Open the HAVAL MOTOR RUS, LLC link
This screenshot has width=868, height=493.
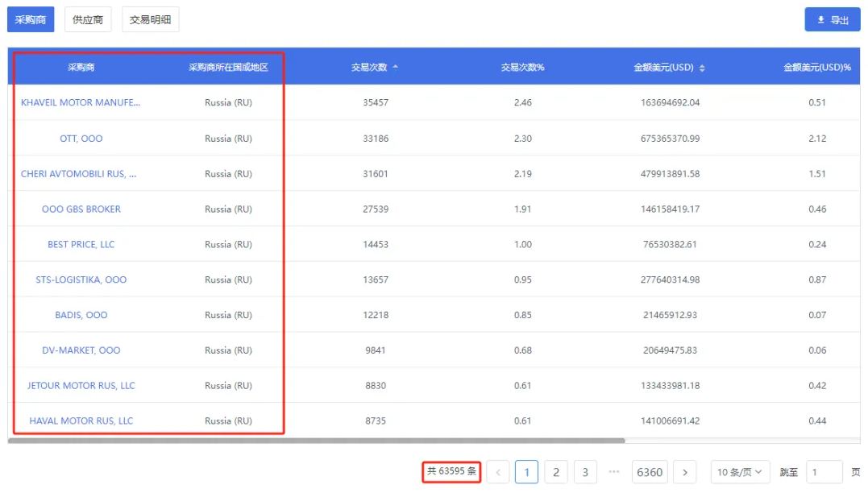81,421
